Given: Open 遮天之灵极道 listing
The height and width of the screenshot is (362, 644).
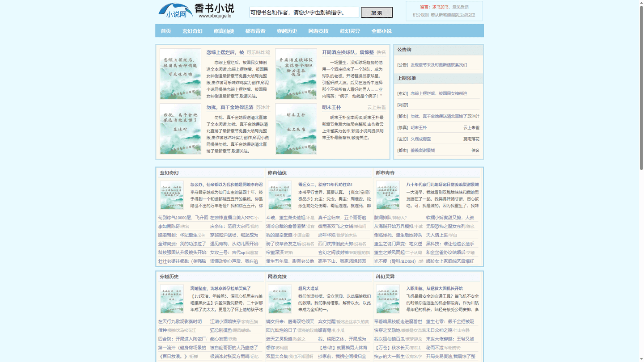Looking at the screenshot, I should point(279,339).
